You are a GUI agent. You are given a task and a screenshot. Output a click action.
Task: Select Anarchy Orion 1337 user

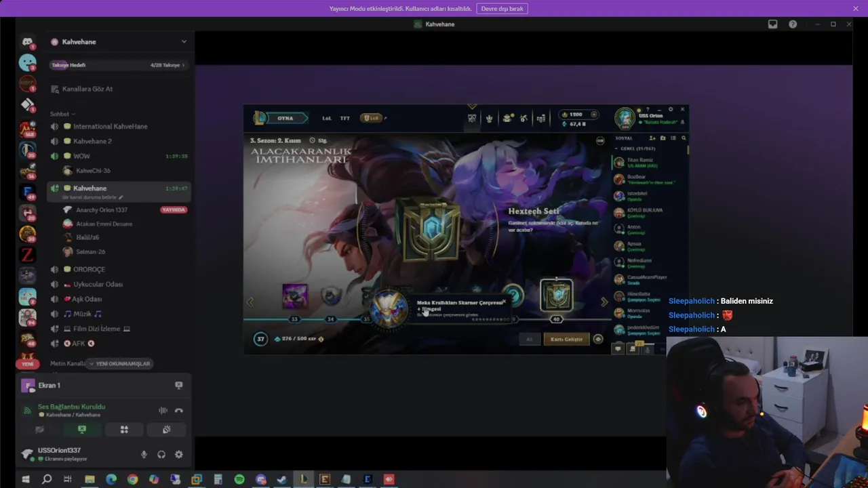coord(102,209)
